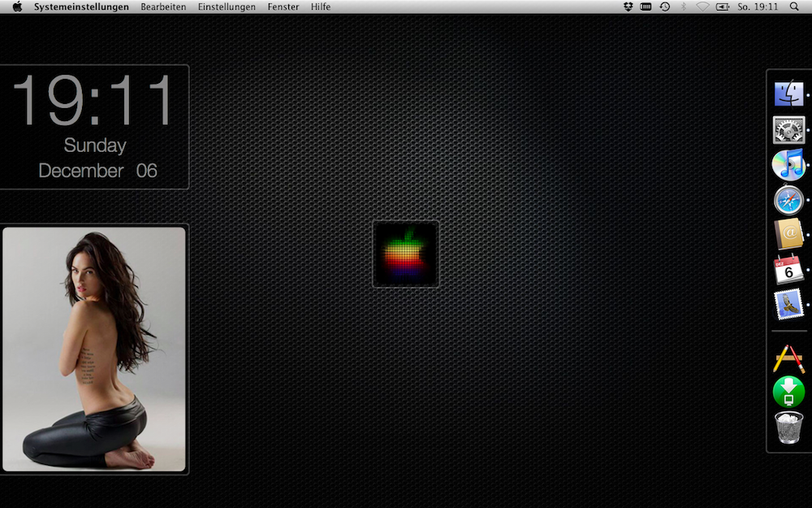Open the Bearbeiten menu
The image size is (812, 508).
(x=163, y=7)
